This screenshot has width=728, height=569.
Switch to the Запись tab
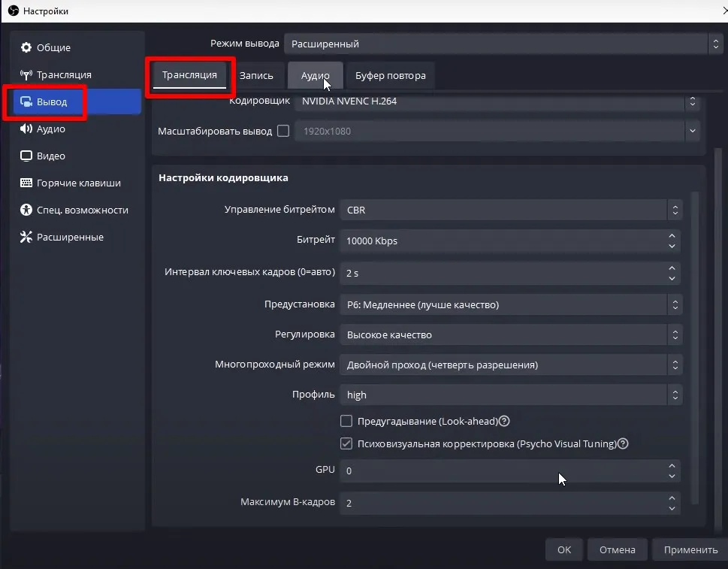(x=256, y=75)
